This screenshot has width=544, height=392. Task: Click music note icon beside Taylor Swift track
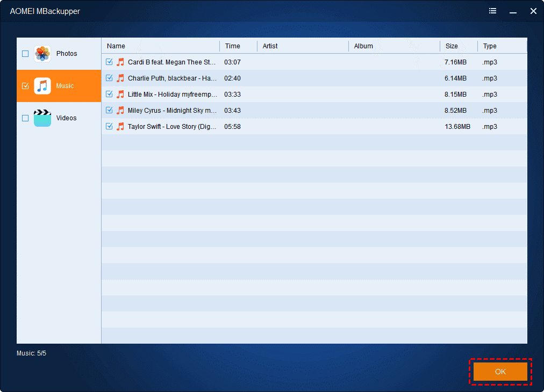pyautogui.click(x=120, y=127)
